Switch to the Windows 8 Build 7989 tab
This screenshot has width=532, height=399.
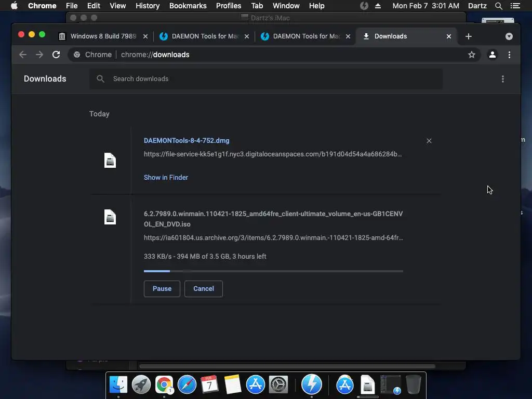[x=103, y=36]
